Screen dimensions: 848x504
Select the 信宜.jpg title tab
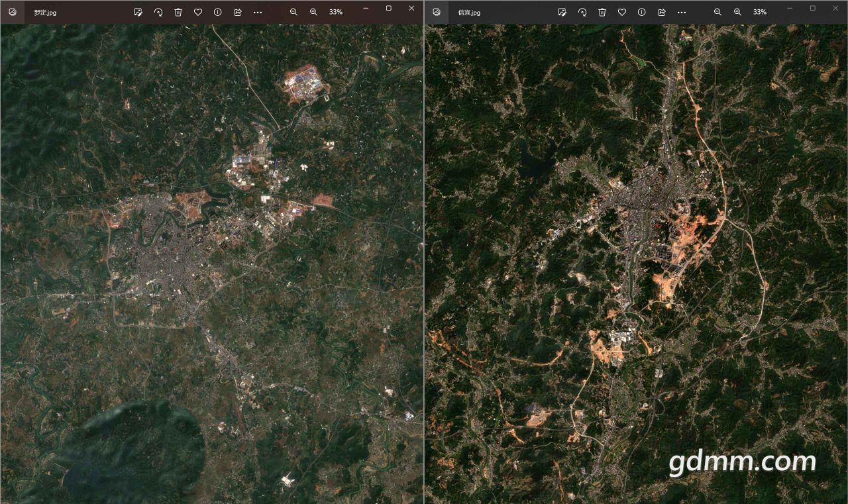pos(469,13)
